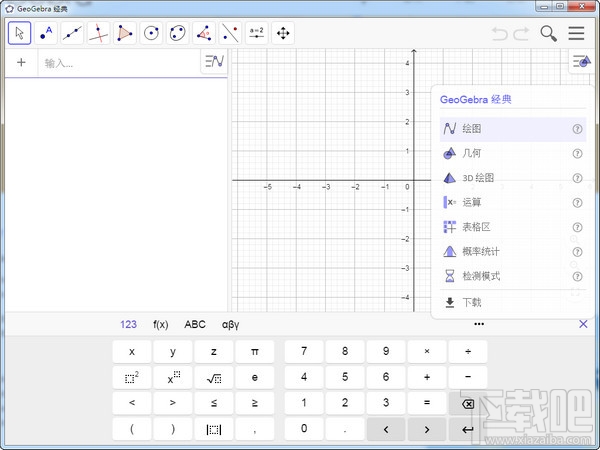The width and height of the screenshot is (600, 450).
Task: Tap the 0 key
Action: point(304,429)
